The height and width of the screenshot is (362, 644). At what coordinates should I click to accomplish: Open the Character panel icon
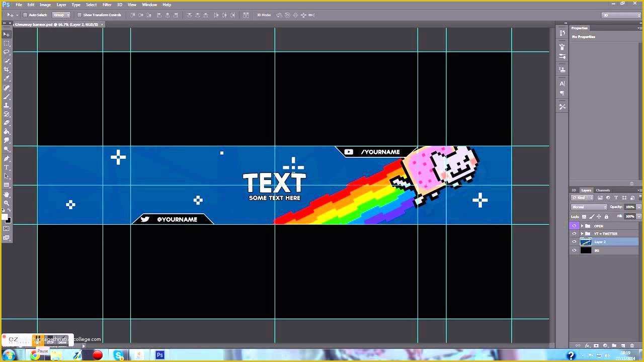(x=562, y=83)
